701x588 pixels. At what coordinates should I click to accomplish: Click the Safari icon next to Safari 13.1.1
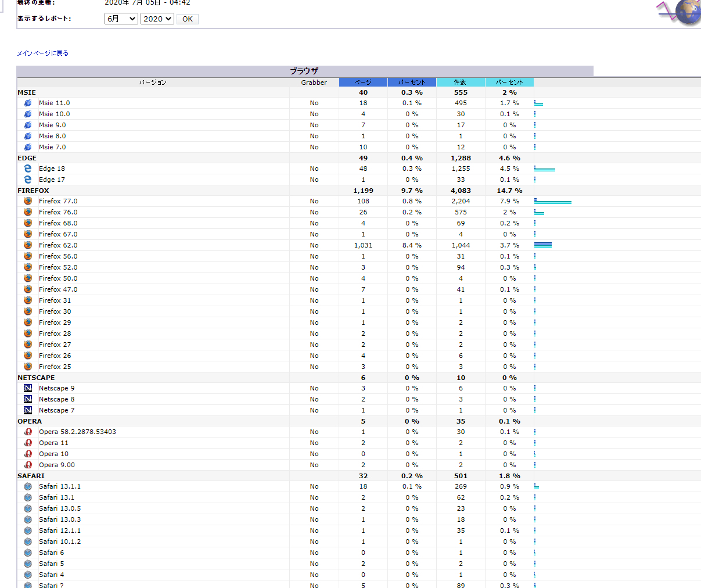click(28, 486)
